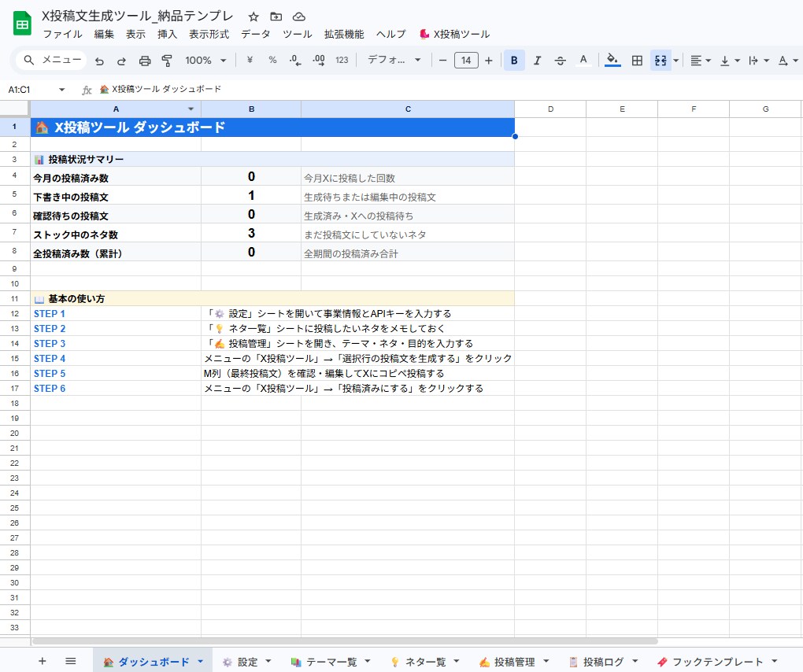
Task: Search the menus box
Action: pos(52,60)
